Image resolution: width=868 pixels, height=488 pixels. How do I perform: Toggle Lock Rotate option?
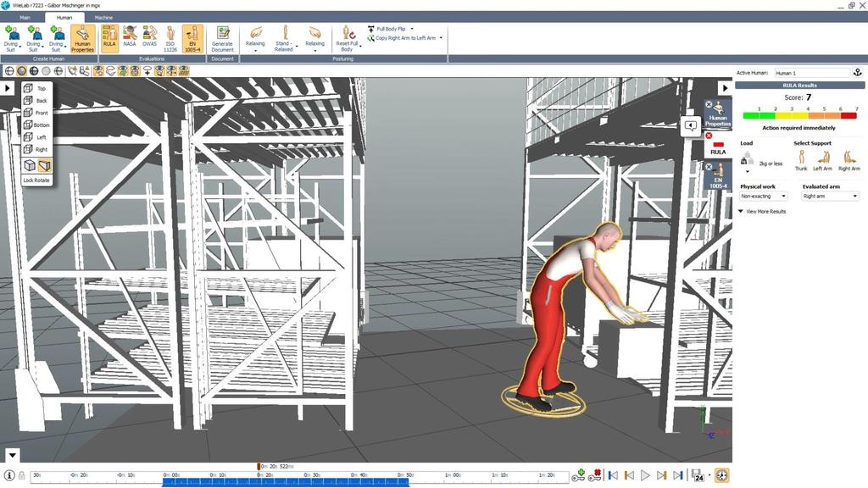tap(36, 180)
